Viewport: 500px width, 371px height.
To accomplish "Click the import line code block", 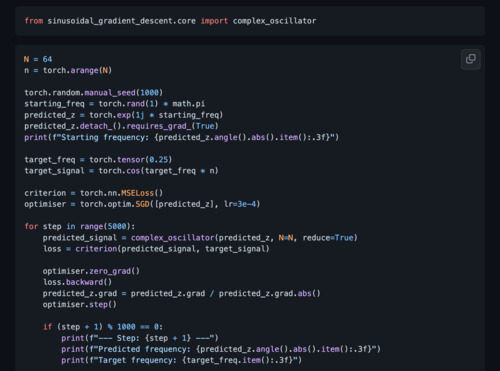I will [x=250, y=21].
